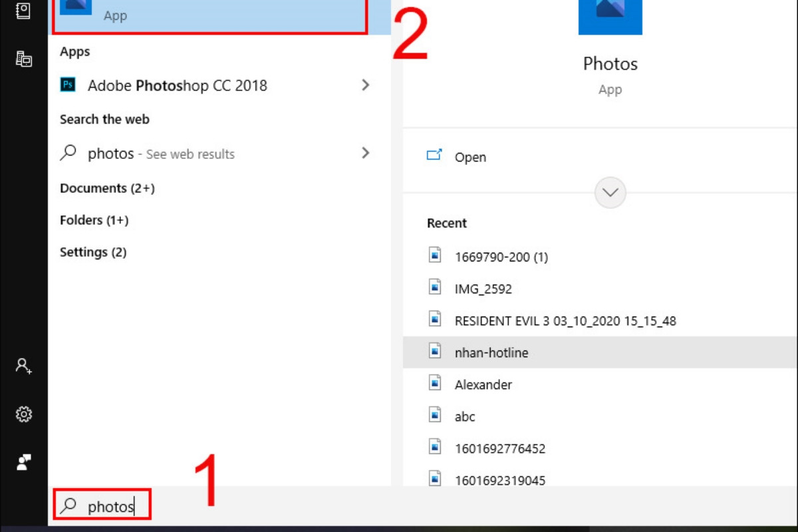Open the settings gear in the sidebar
Image resolution: width=798 pixels, height=532 pixels.
pyautogui.click(x=24, y=414)
